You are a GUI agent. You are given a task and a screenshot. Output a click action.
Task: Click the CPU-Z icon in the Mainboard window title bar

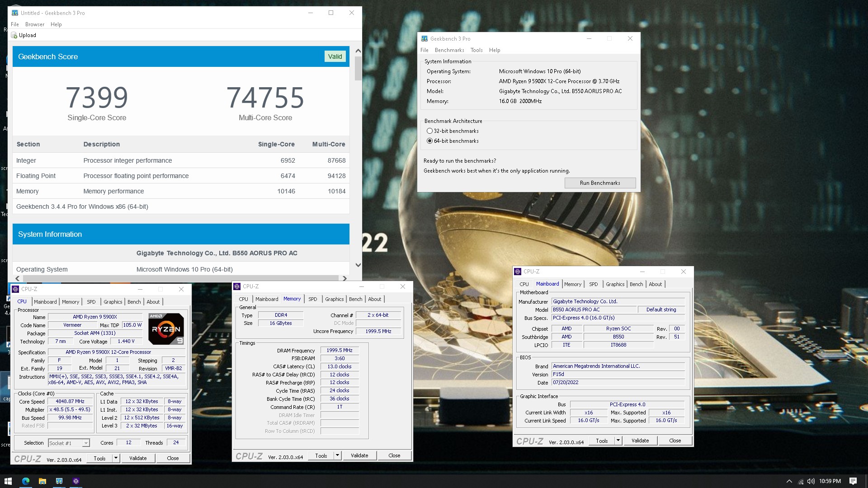tap(518, 272)
